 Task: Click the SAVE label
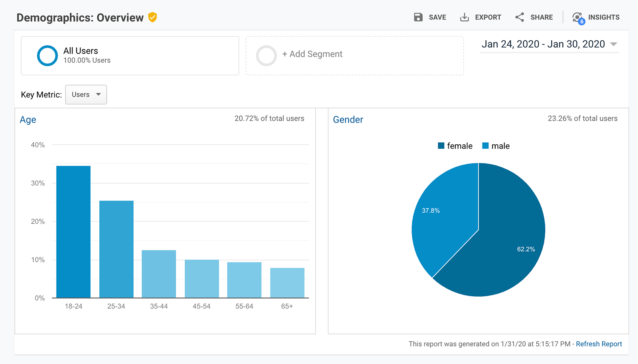click(x=437, y=17)
